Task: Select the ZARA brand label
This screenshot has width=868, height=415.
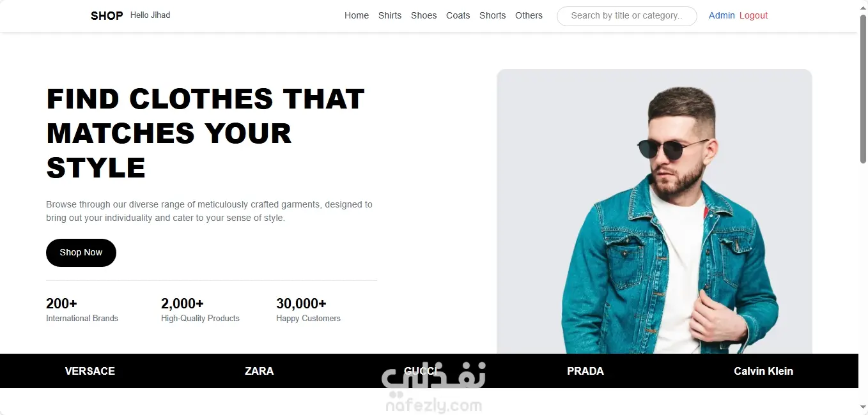Action: (260, 371)
